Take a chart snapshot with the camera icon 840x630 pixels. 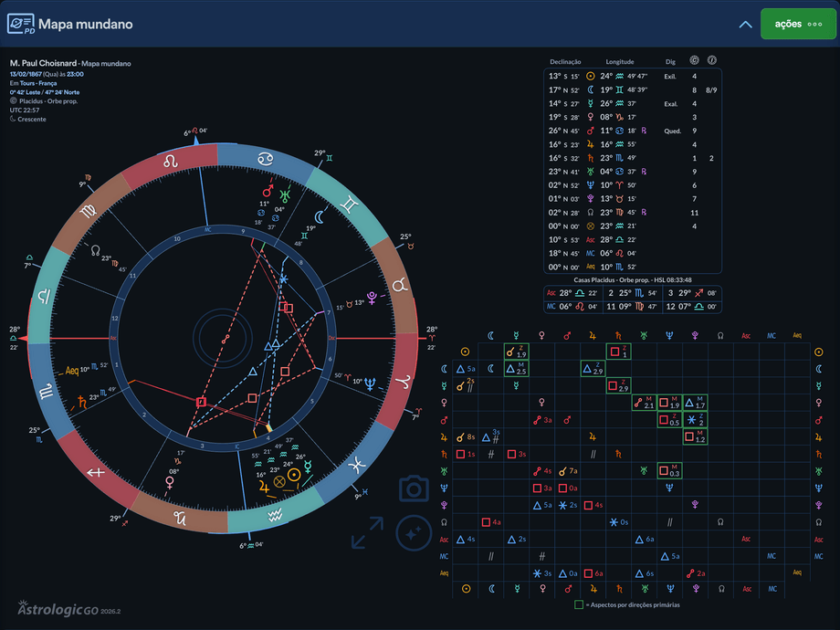coord(414,488)
